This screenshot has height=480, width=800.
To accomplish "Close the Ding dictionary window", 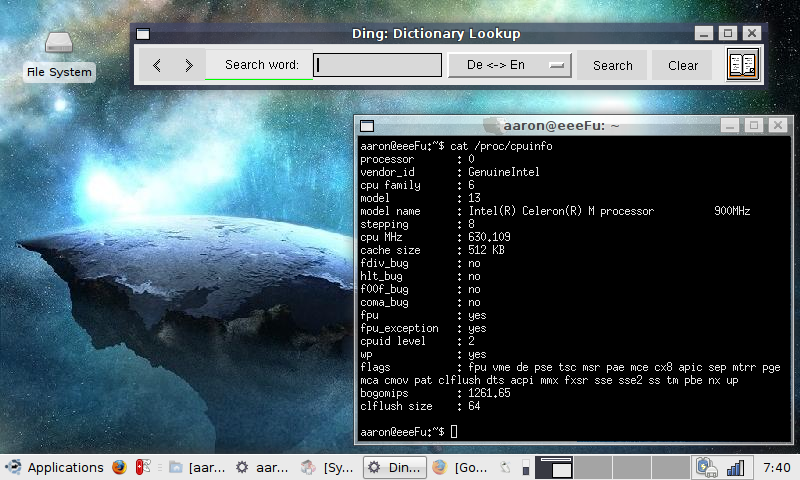I will click(752, 34).
